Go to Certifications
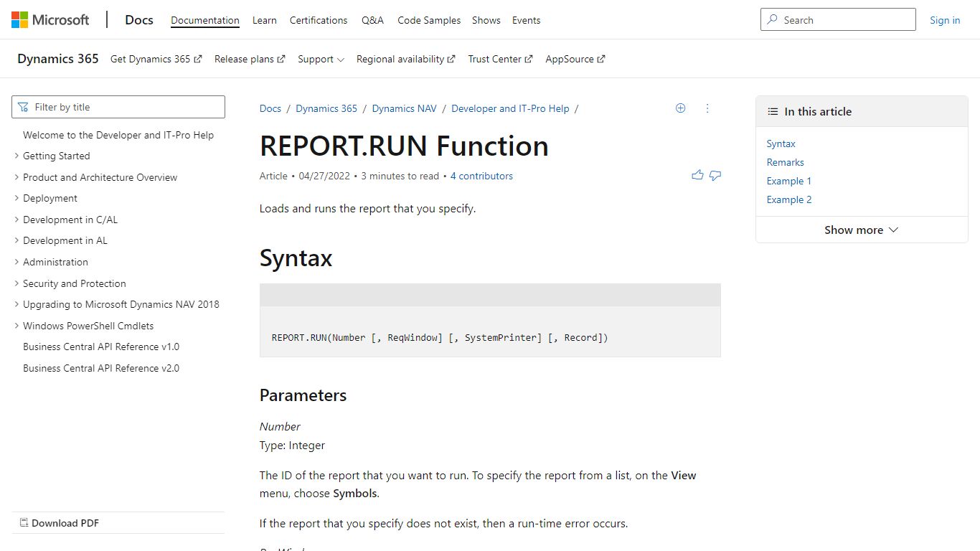 coord(319,20)
